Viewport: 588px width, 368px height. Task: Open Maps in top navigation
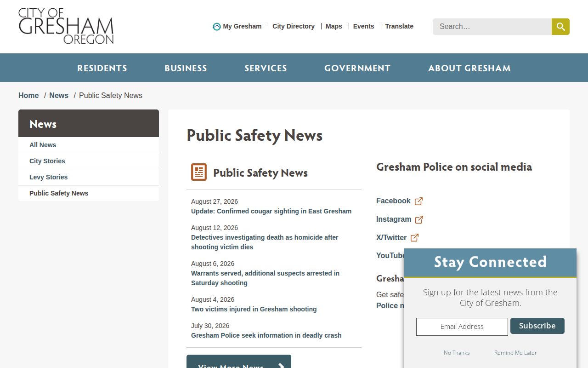[334, 26]
